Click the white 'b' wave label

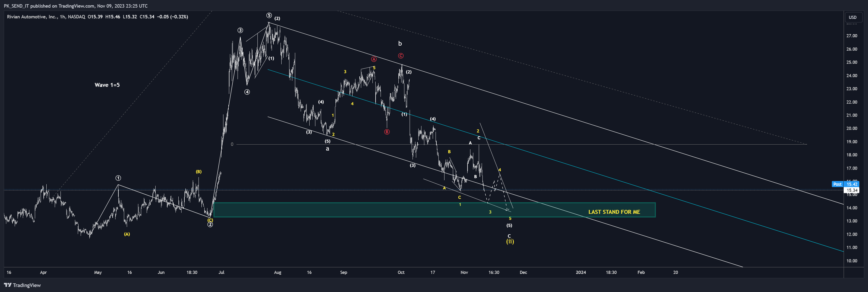tap(400, 44)
